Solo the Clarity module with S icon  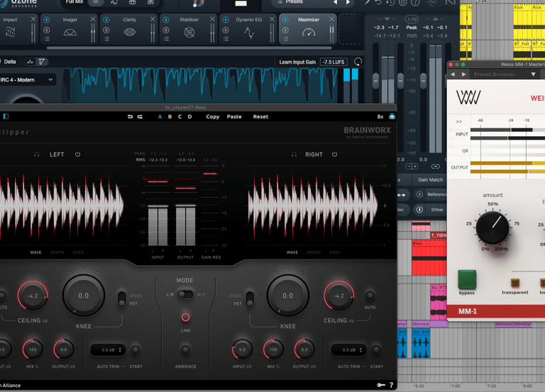106,30
